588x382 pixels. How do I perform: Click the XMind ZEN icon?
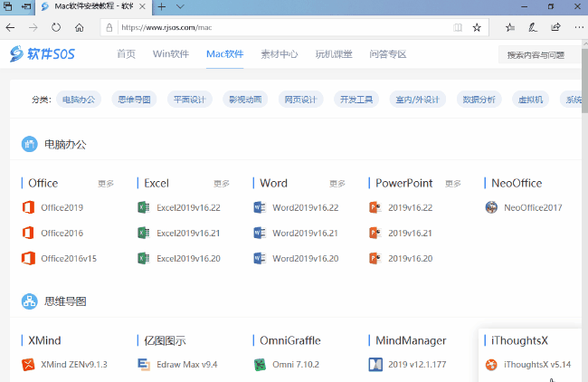28,365
